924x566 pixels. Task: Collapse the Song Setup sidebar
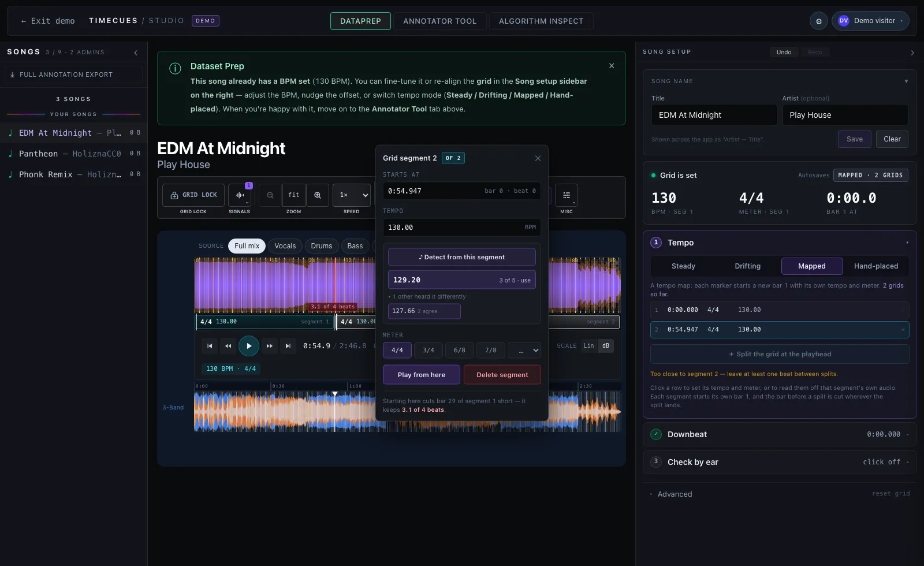[x=912, y=53]
